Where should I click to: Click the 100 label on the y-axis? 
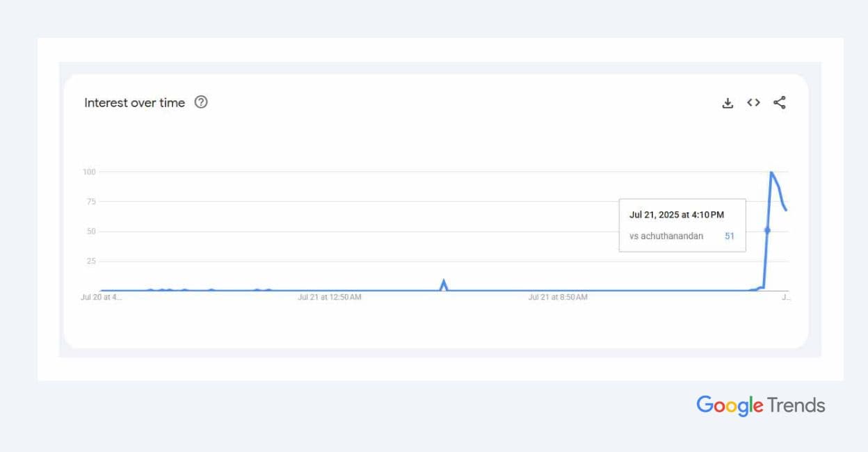click(88, 172)
